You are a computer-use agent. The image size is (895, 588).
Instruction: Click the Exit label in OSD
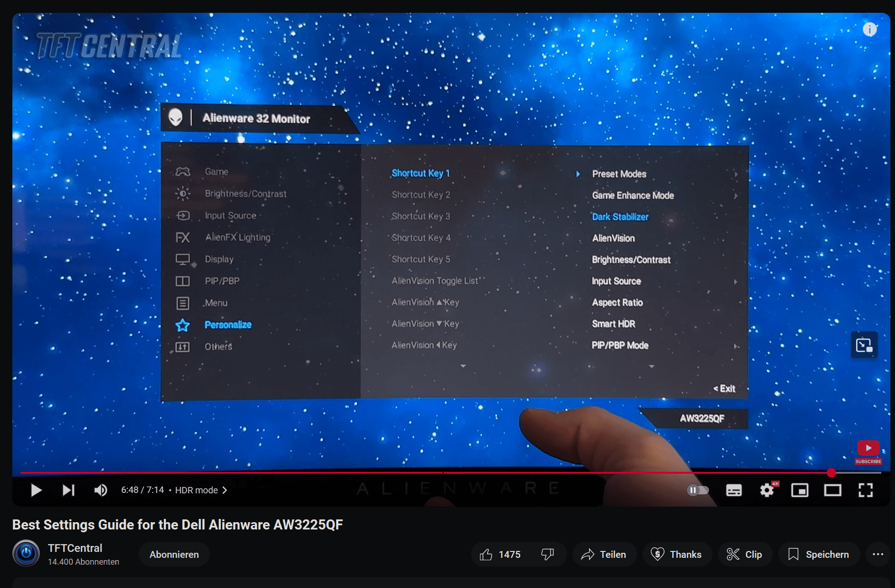(724, 389)
